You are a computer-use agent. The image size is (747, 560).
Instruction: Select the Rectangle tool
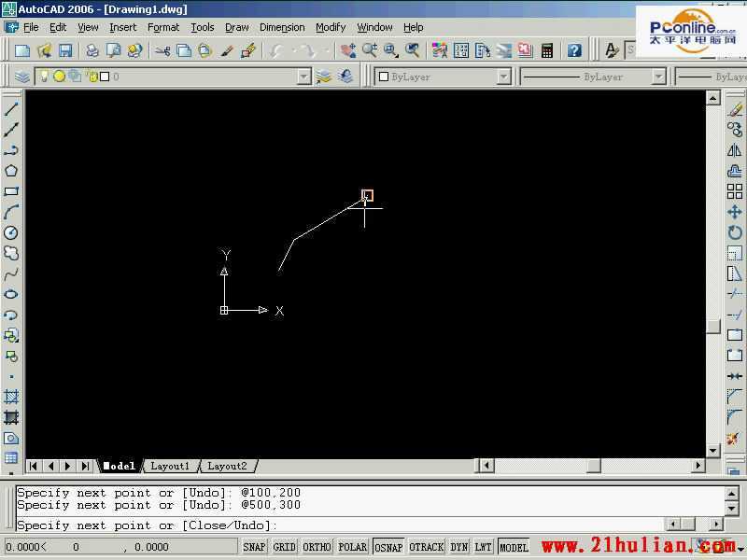pyautogui.click(x=11, y=191)
